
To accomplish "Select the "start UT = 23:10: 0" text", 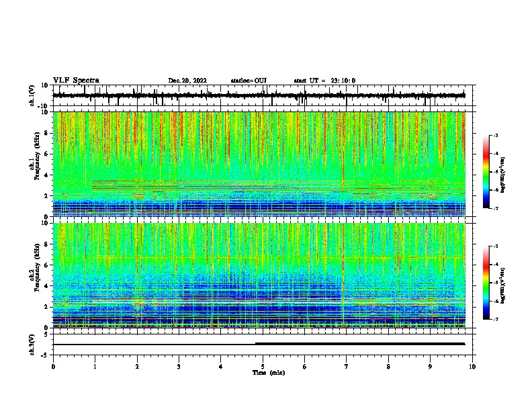I will point(324,81).
